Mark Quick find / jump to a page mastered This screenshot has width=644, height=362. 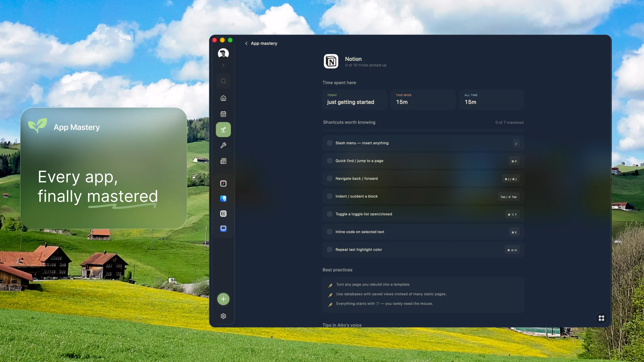pos(330,161)
